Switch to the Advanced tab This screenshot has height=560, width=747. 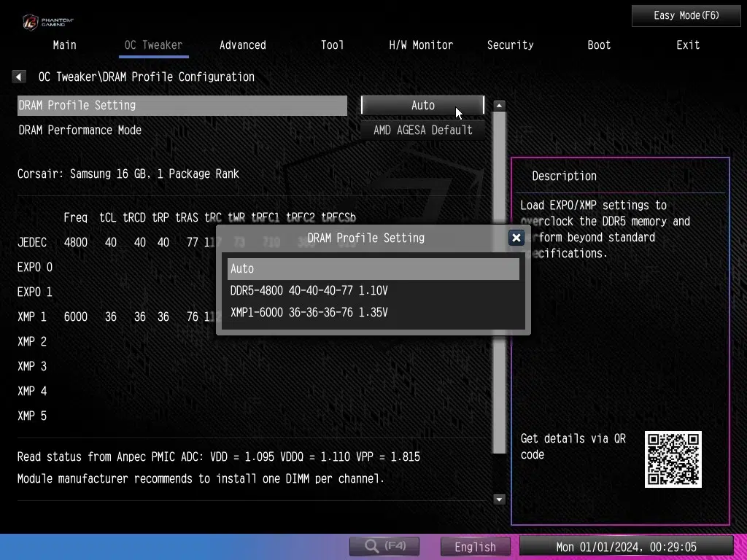242,44
